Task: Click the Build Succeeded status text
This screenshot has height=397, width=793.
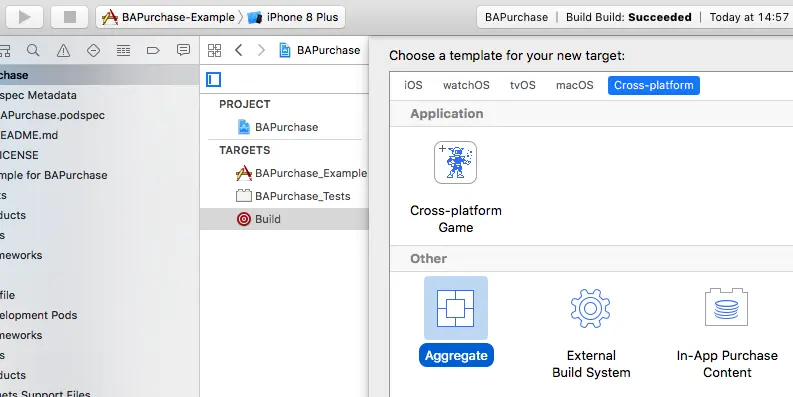Action: (629, 17)
